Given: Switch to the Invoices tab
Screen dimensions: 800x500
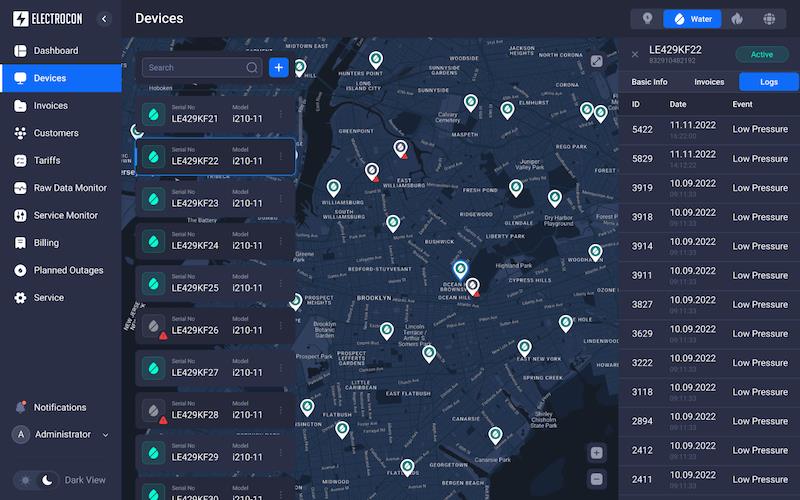Looking at the screenshot, I should (709, 82).
